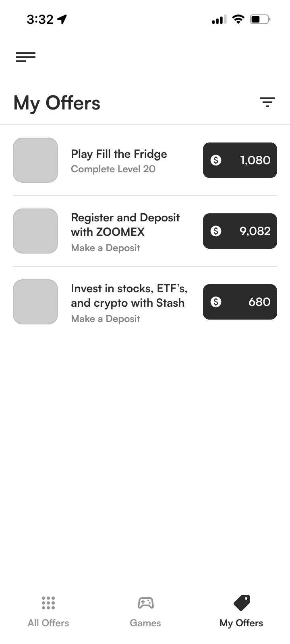
Task: Click the ZOOMEX offer thumbnail
Action: (35, 231)
